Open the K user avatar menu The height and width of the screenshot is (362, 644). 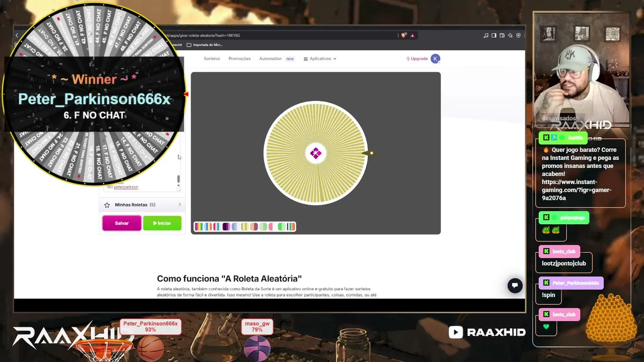coord(435,59)
